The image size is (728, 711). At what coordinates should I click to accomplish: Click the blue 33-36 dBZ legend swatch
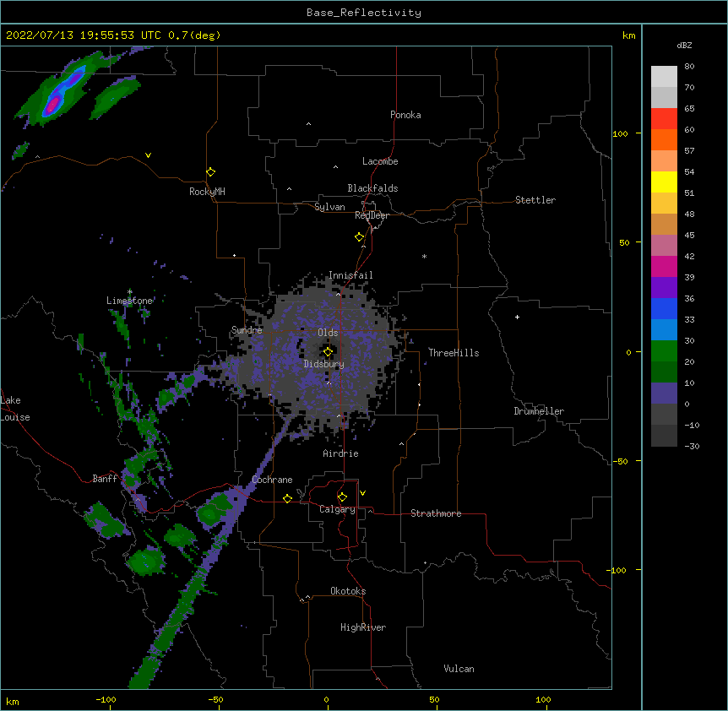664,308
